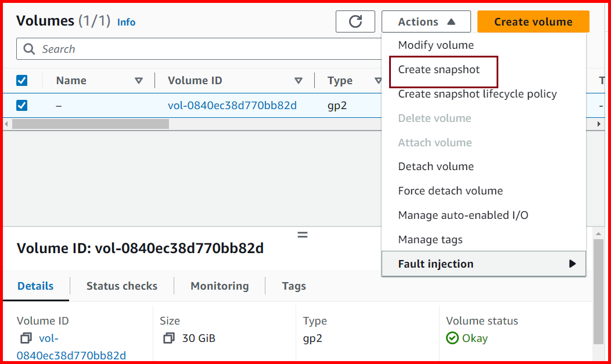This screenshot has width=611, height=364.
Task: Pick Manage tags from the Actions menu
Action: click(x=430, y=239)
